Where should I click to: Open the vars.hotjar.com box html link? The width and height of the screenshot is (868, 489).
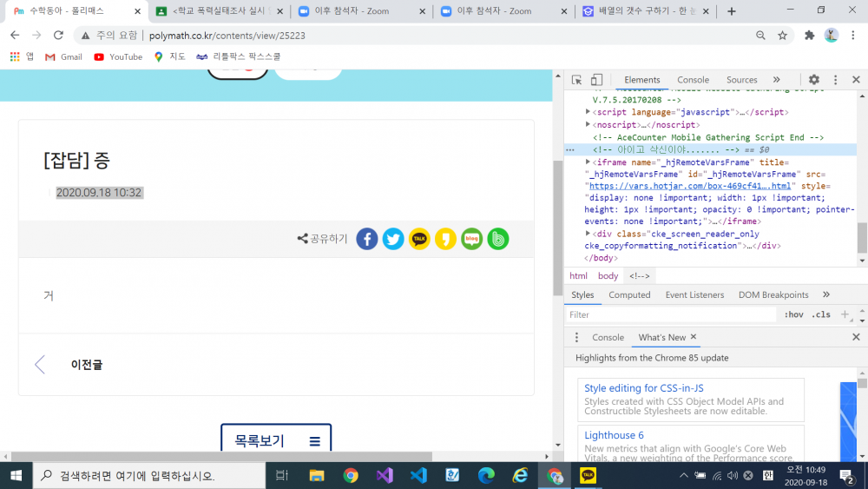click(x=692, y=186)
